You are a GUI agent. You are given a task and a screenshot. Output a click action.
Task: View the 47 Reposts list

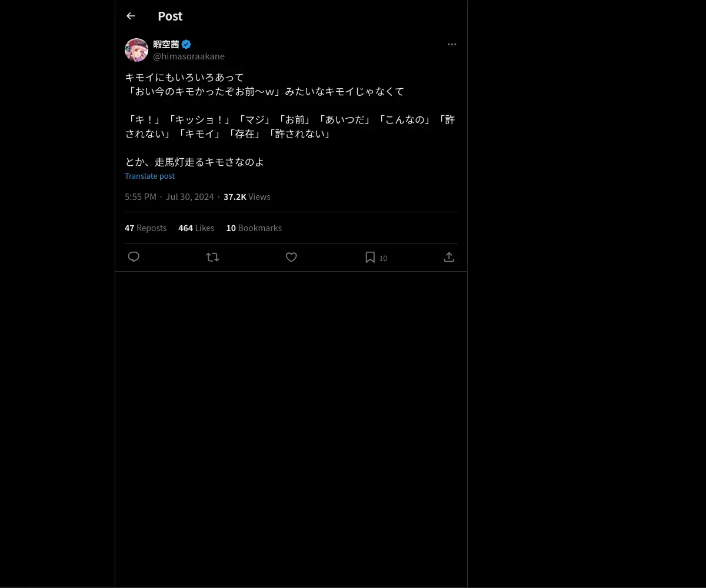pos(145,228)
